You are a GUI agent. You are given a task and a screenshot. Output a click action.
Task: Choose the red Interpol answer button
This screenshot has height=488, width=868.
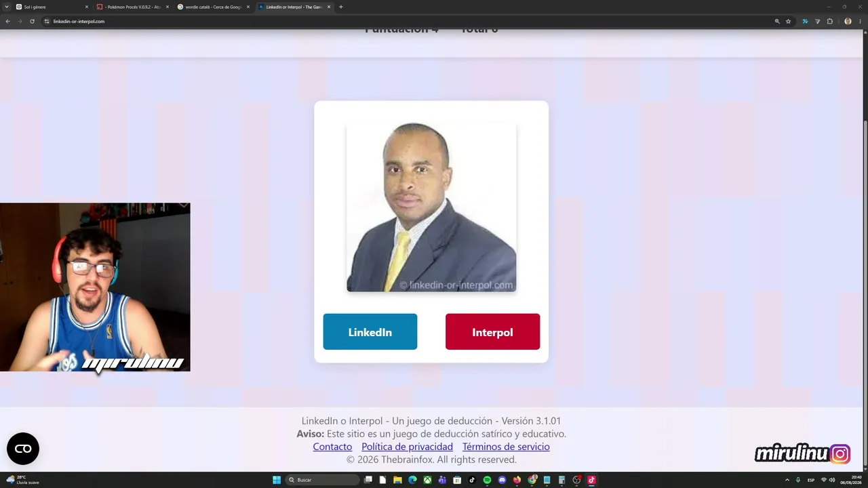pyautogui.click(x=492, y=331)
